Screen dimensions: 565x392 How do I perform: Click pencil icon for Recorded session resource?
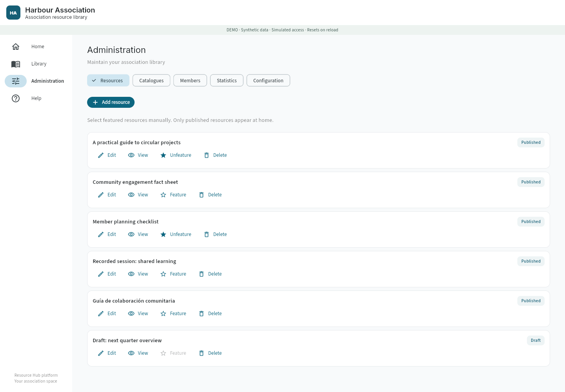[x=101, y=274]
